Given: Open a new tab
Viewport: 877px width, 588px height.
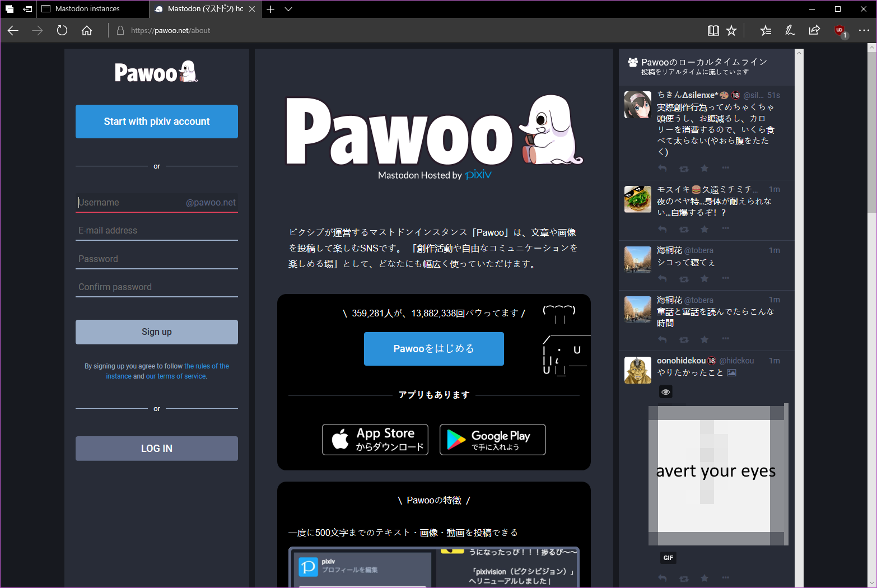Looking at the screenshot, I should 270,9.
